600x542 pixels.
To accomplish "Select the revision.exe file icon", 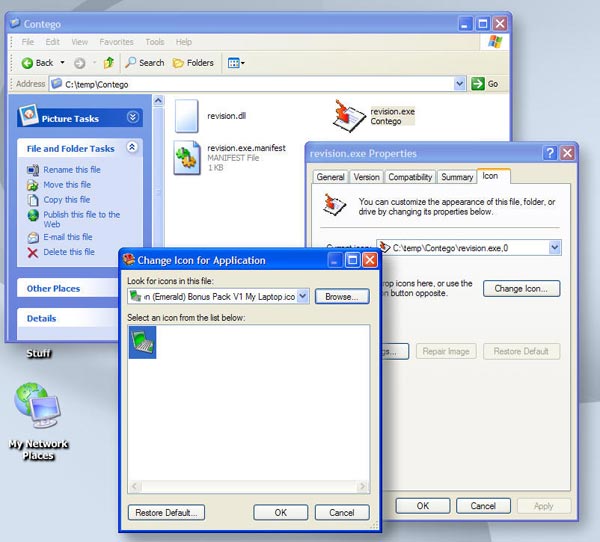I will pos(349,115).
